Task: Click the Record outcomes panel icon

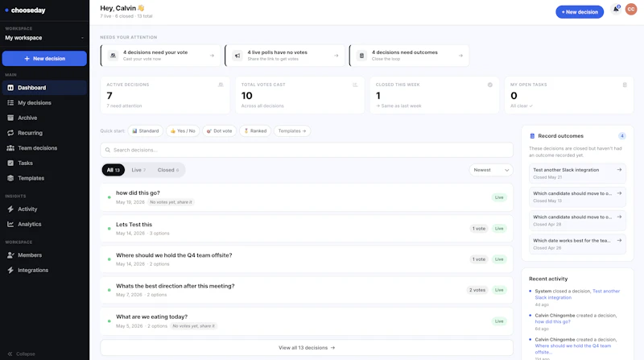Action: [532, 135]
